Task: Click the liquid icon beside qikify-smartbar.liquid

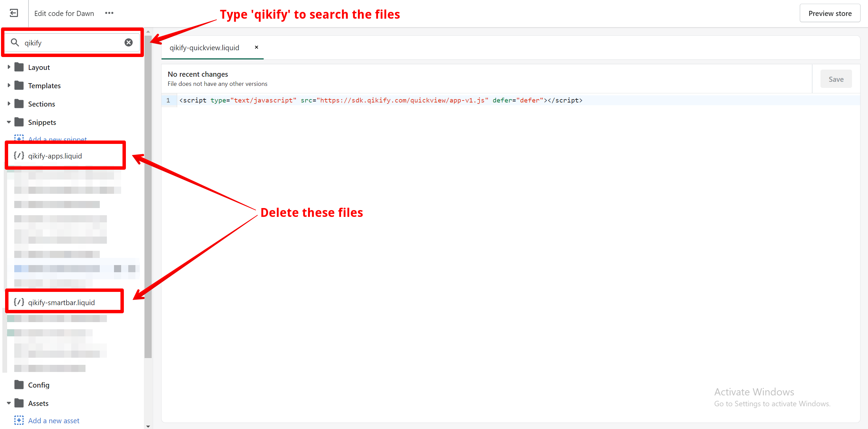Action: [x=19, y=302]
